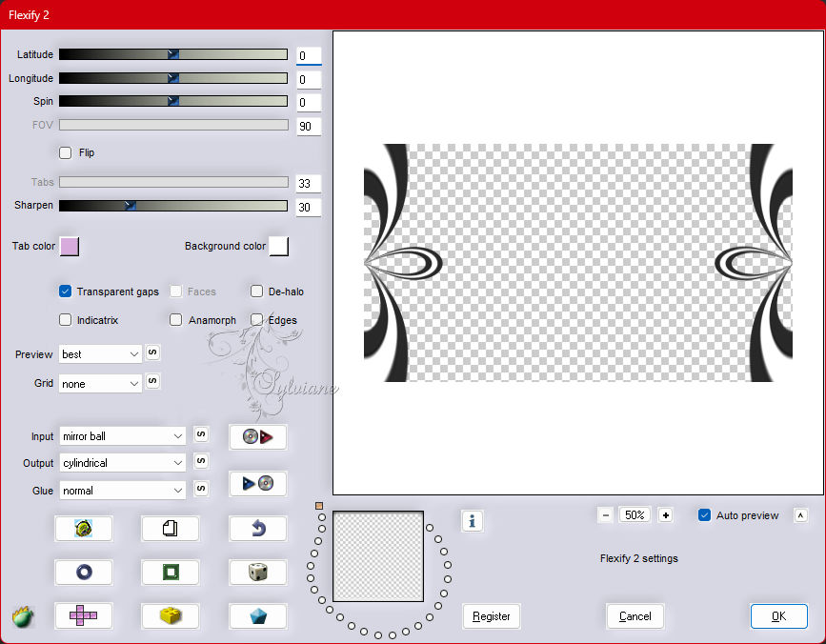Click the blue pentagon gem icon button
The image size is (826, 644).
(x=257, y=615)
